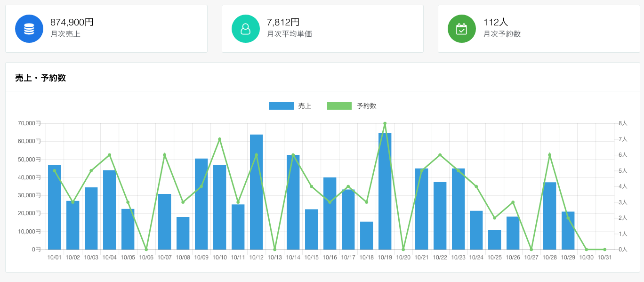Viewport: 644px width, 282px height.
Task: Click the teal average unit price user icon
Action: point(245,29)
